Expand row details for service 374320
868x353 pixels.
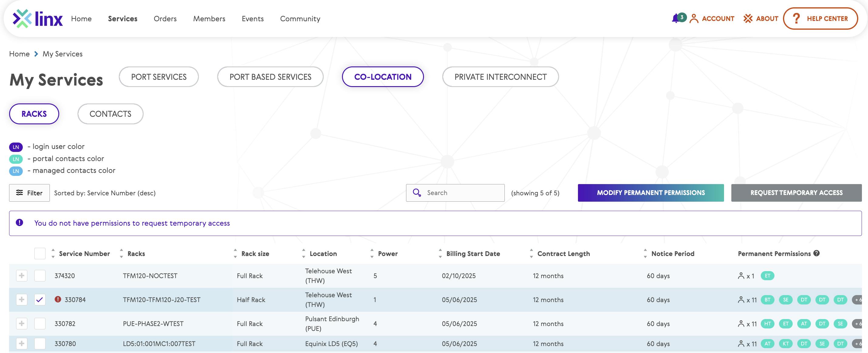coord(22,276)
